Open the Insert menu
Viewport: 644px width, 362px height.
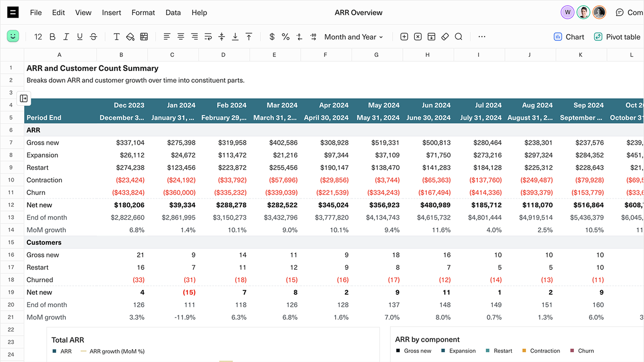pos(111,13)
